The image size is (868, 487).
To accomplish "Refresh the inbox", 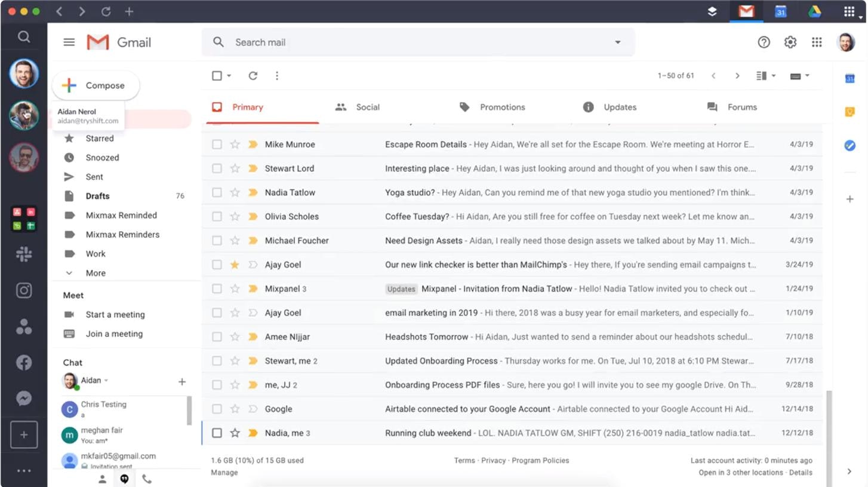I will click(253, 76).
